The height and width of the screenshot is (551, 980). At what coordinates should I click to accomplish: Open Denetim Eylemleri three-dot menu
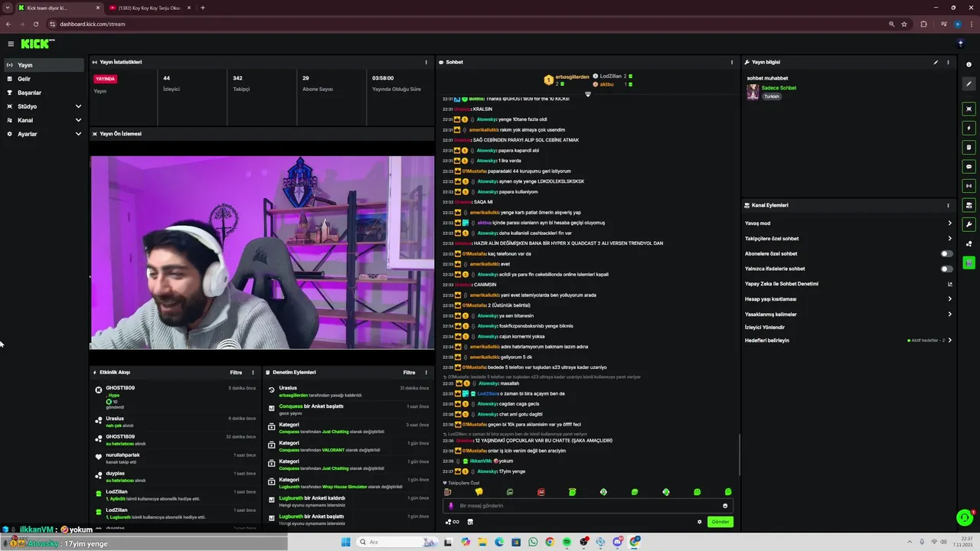[426, 373]
